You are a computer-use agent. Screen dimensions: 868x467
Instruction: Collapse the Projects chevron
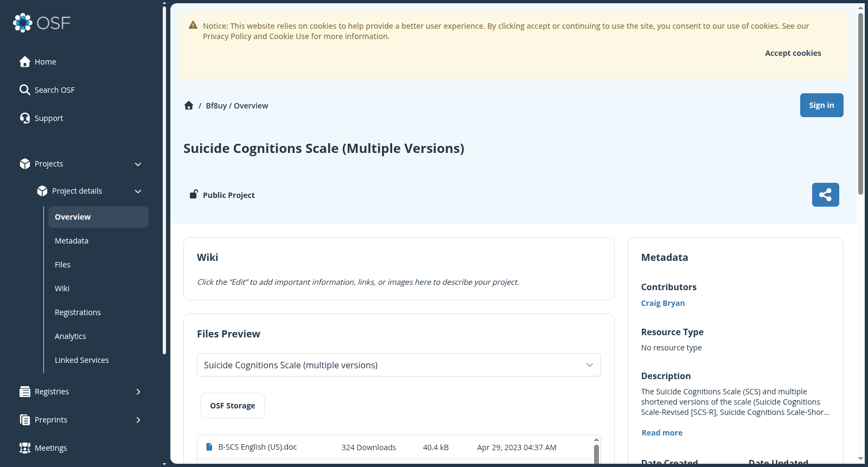(x=138, y=164)
